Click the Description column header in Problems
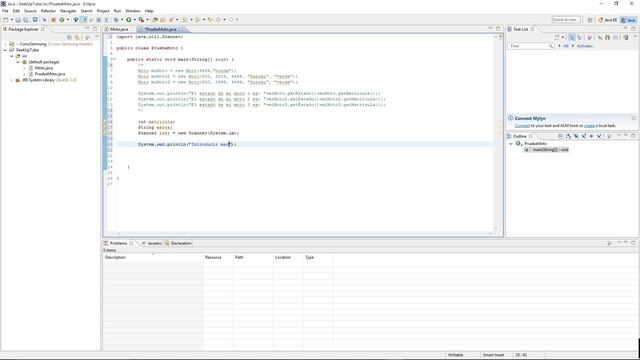This screenshot has width=640, height=360. click(x=153, y=257)
